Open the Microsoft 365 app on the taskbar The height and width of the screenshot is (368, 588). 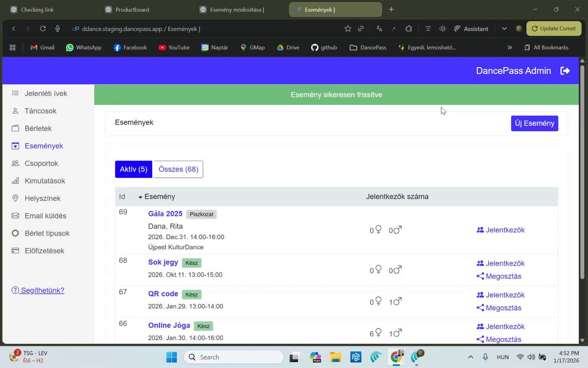click(315, 357)
